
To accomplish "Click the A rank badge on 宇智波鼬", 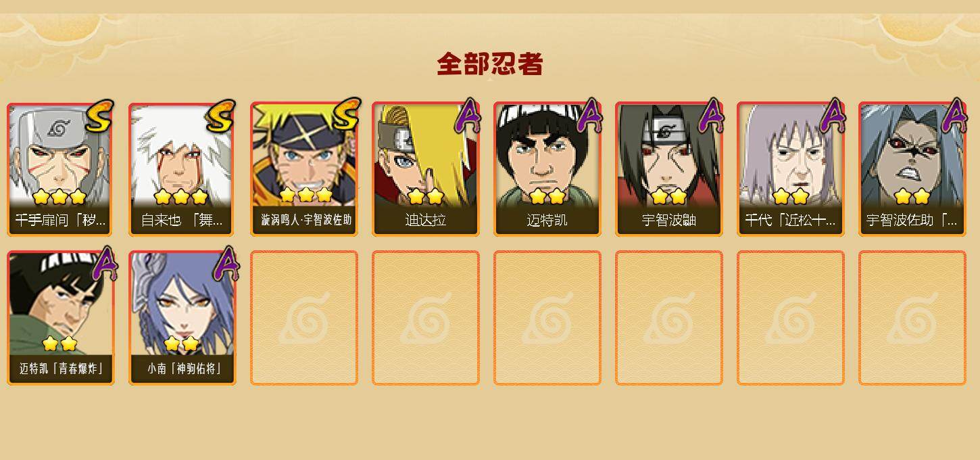I will 710,115.
